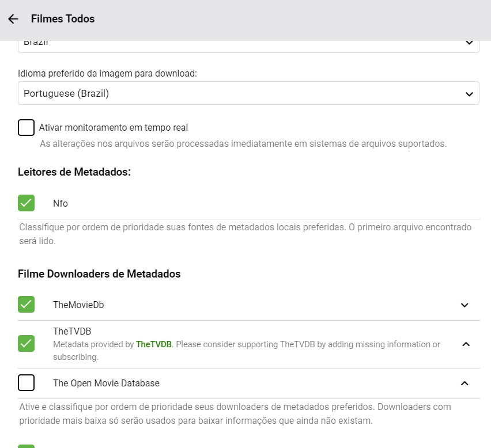Move The Open Movie Database up
The image size is (491, 448).
(x=465, y=383)
